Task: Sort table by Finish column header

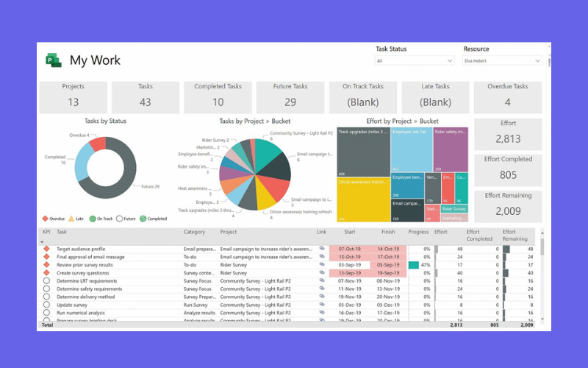Action: coord(388,233)
